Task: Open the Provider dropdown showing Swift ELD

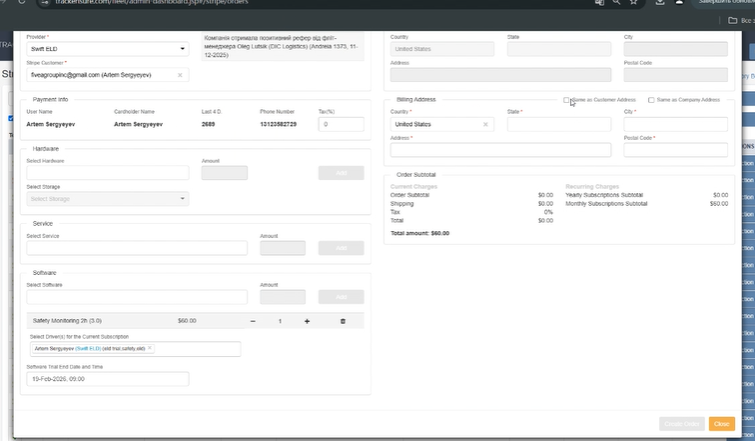Action: point(107,49)
